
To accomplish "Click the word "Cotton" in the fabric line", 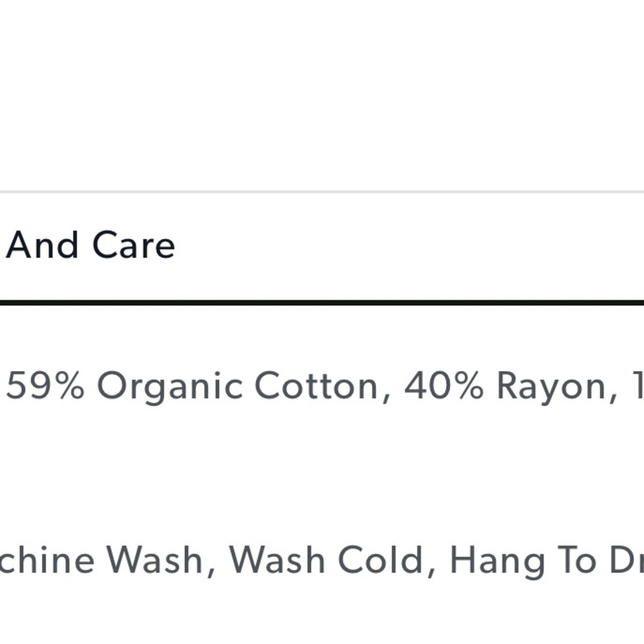I will (316, 385).
